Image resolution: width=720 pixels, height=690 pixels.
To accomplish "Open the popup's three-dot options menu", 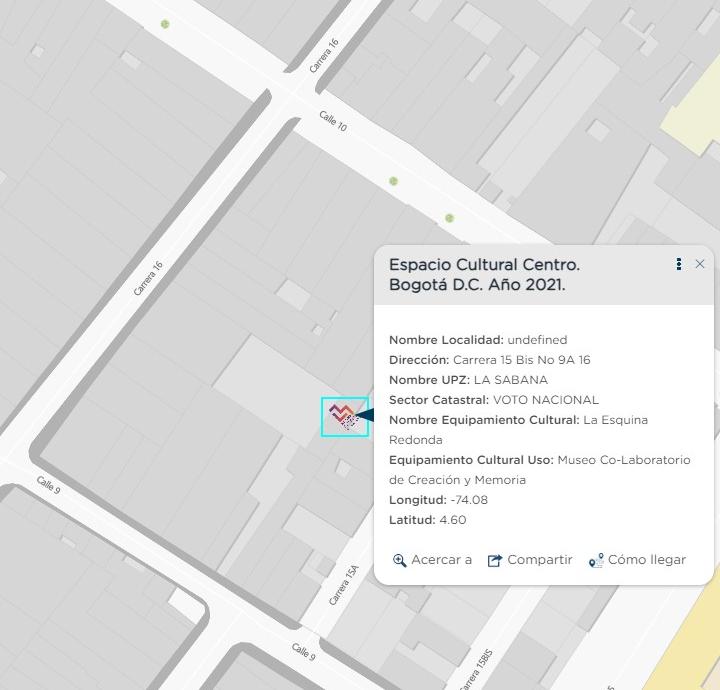I will 679,264.
